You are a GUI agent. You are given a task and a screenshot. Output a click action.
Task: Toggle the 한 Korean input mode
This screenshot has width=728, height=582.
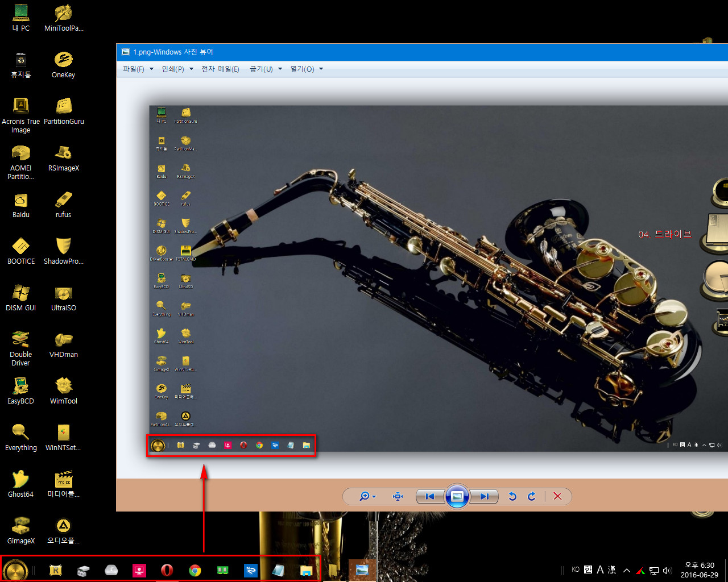588,569
